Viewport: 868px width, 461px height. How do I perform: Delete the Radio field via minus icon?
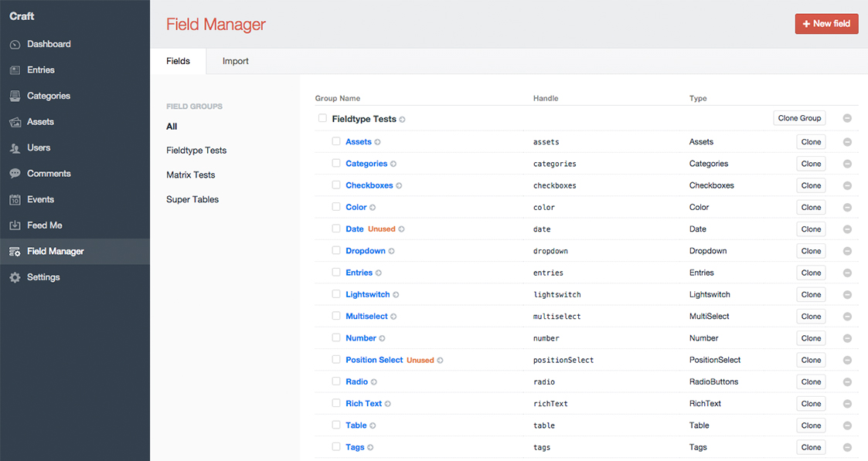847,382
